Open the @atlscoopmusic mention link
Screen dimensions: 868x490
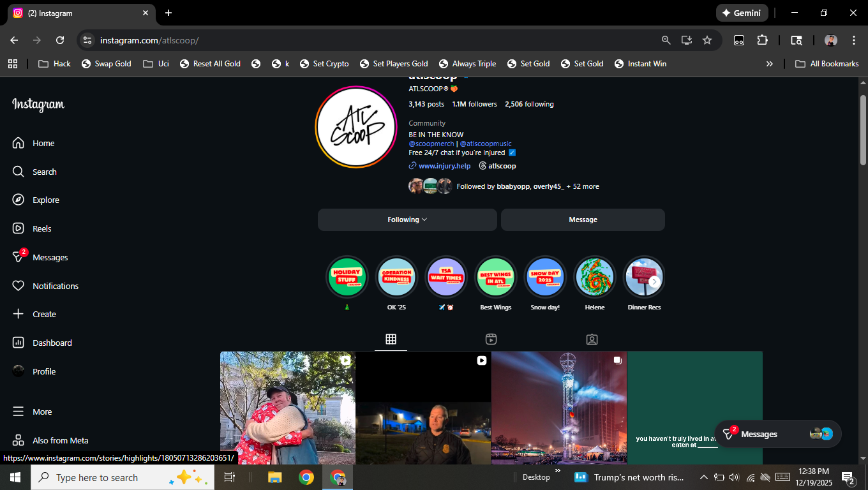[x=486, y=144]
